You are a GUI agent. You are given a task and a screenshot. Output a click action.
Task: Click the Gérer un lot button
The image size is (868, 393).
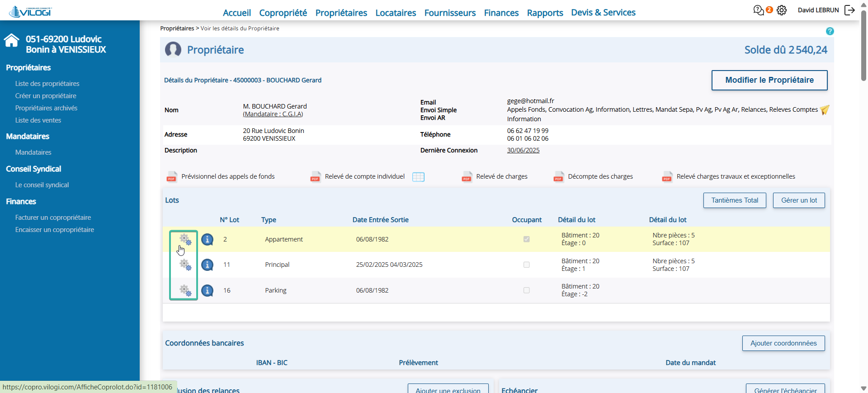[799, 200]
